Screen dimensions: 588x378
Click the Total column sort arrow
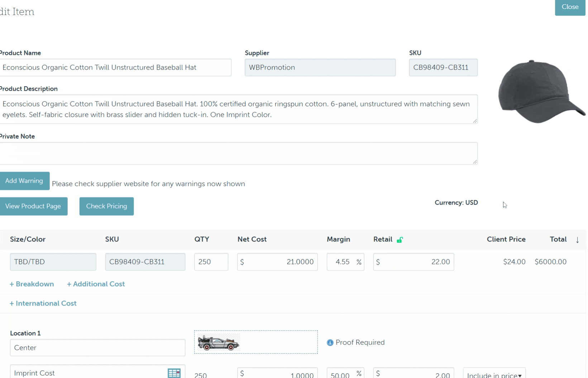click(577, 240)
